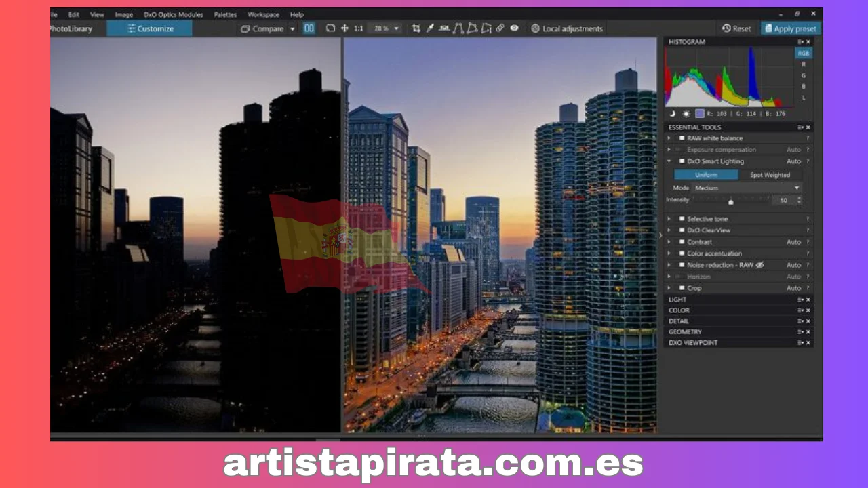
Task: Close the DxO ViewPoint palette
Action: coord(808,343)
